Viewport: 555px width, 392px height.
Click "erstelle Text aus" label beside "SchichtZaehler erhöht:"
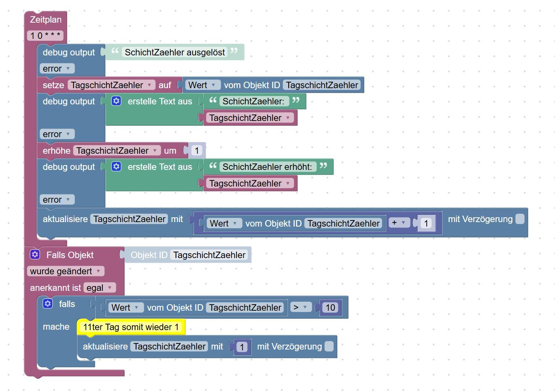[160, 167]
